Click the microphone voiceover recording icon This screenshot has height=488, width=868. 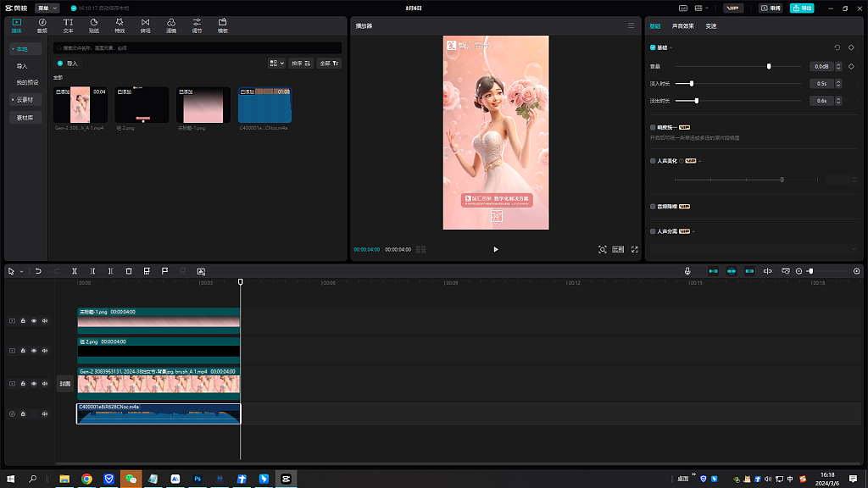click(x=686, y=271)
